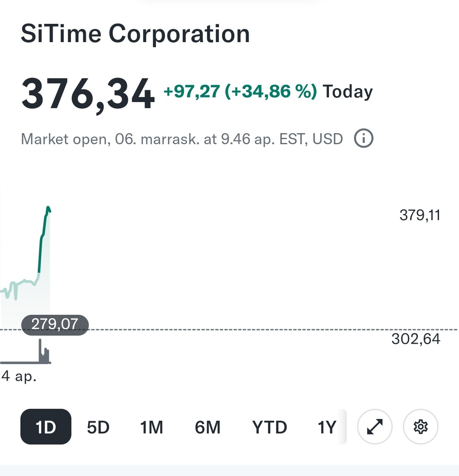Click the 302,64 axis label
This screenshot has height=476, width=459.
416,339
